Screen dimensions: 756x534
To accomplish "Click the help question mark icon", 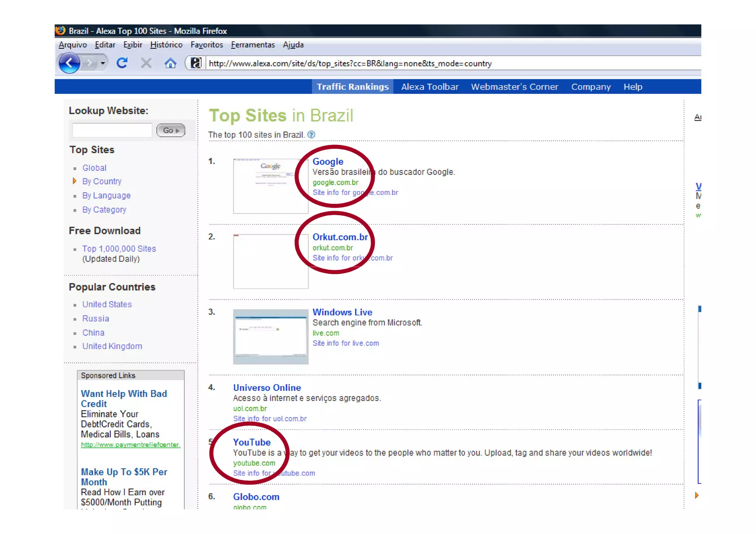I will coord(311,135).
